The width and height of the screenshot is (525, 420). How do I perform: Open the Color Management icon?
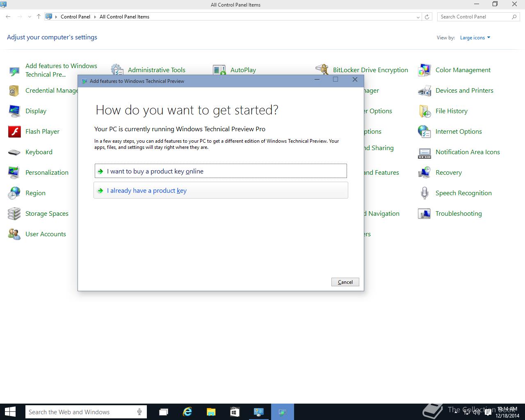425,70
